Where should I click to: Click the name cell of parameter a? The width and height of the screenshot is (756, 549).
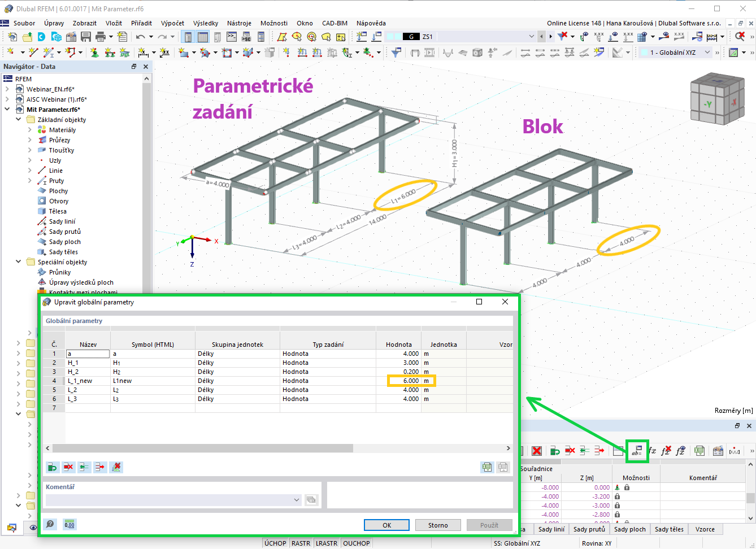88,354
